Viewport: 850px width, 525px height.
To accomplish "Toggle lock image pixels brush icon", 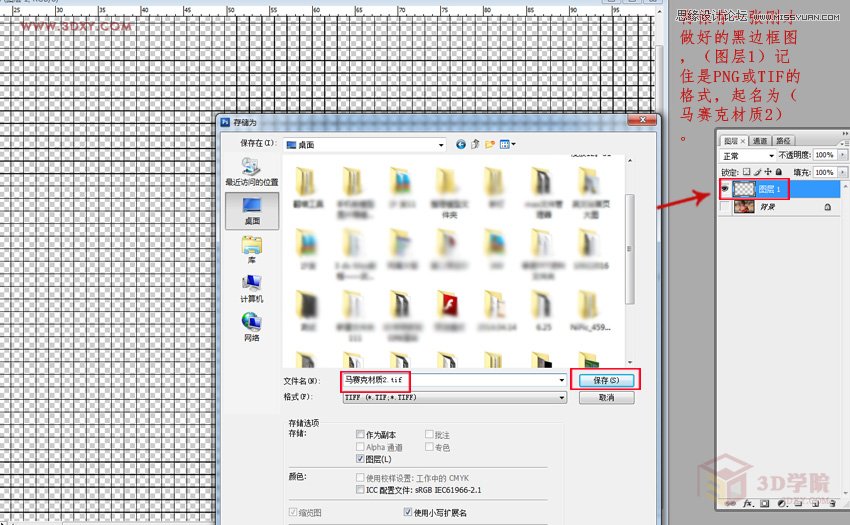I will coord(757,172).
